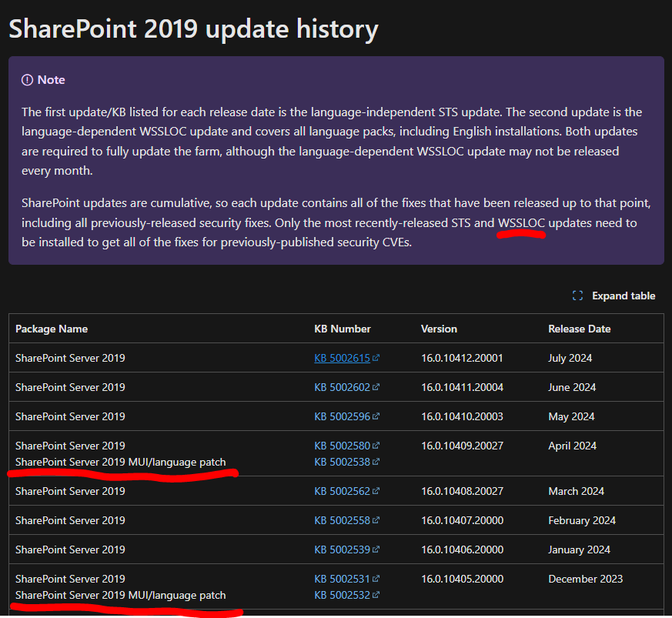
Task: Click external-link icon beside KB 5002615
Action: click(x=376, y=358)
